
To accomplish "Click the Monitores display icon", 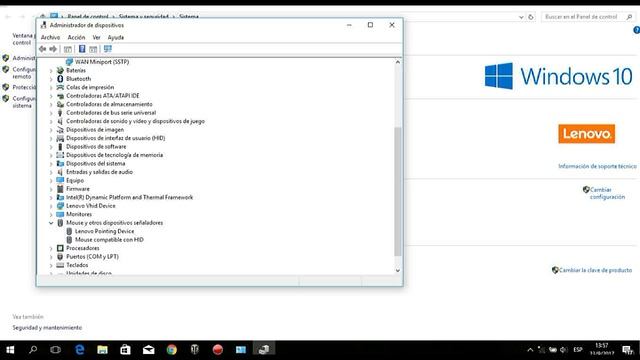I will click(60, 214).
